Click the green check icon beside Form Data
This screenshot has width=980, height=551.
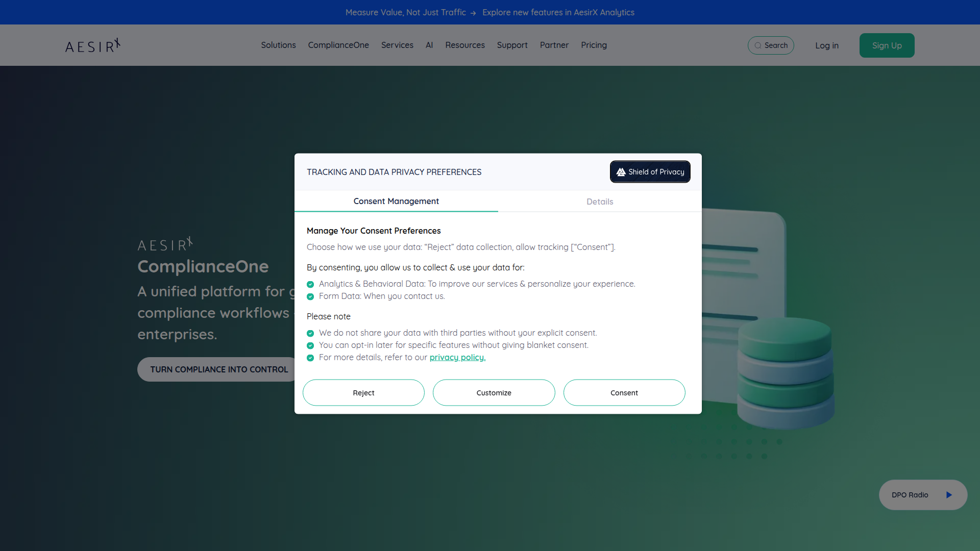tap(310, 296)
